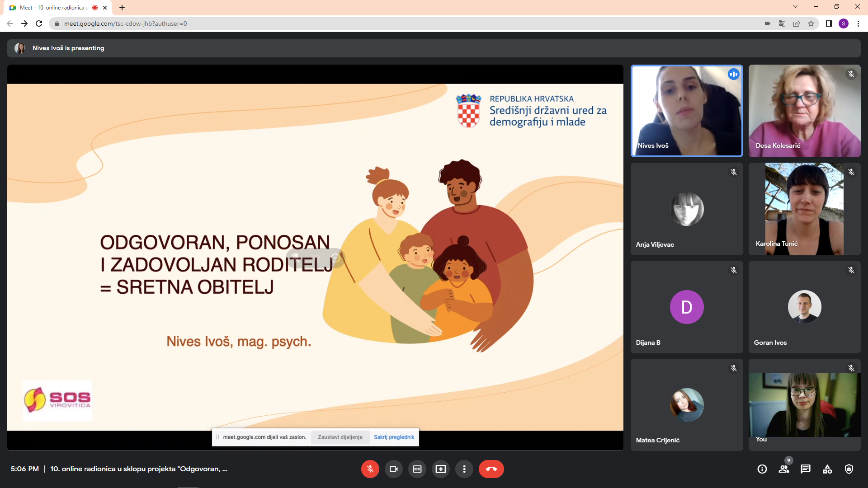Select Karolina Tunić's video tile
This screenshot has width=868, height=488.
coord(804,209)
